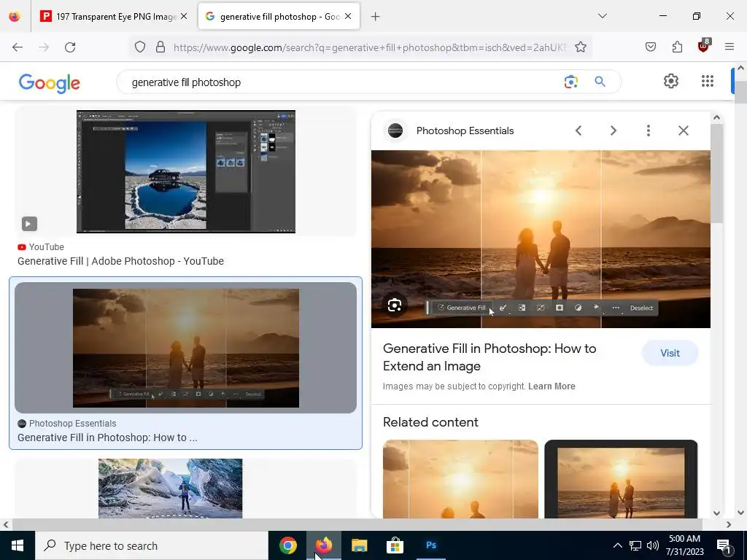The image size is (747, 560).
Task: Open the notification center icon
Action: (x=724, y=545)
